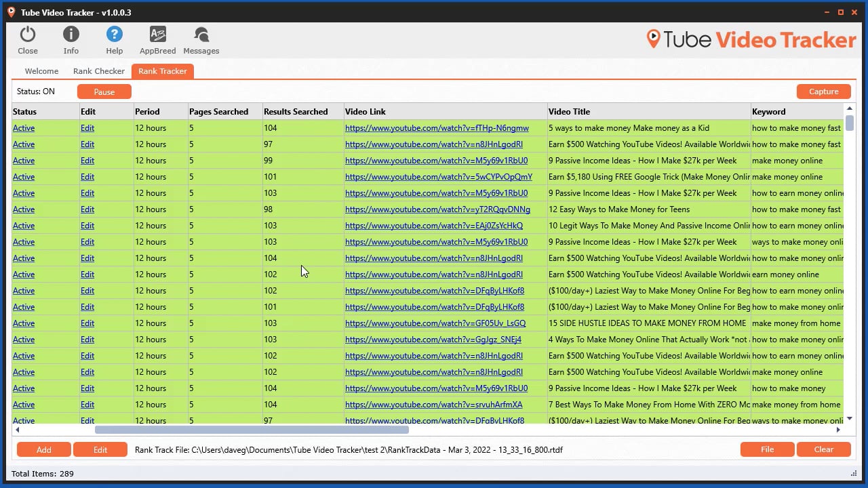Sort by the Status column header
This screenshot has width=868, height=488.
click(45, 112)
